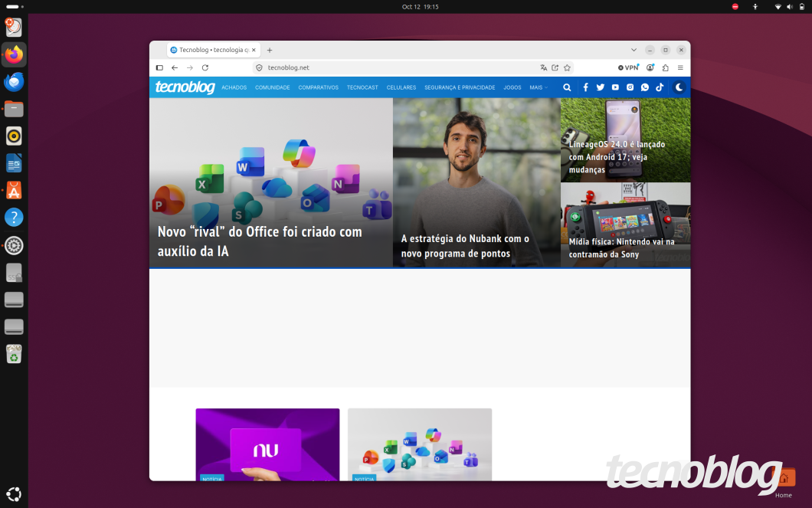Open the browser hamburger menu
This screenshot has height=508, width=812.
click(x=680, y=68)
